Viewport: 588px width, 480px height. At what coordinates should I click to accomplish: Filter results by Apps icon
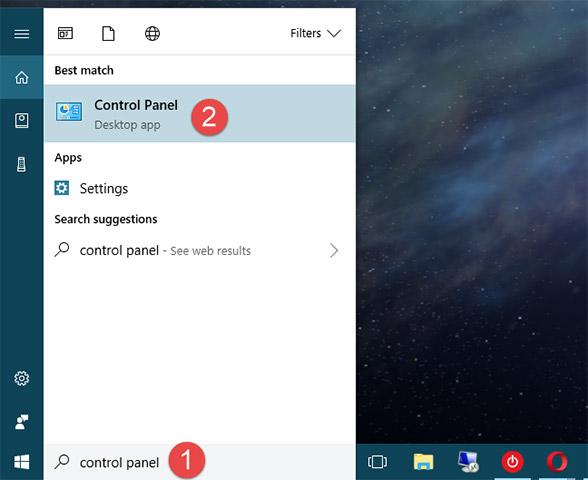(65, 33)
